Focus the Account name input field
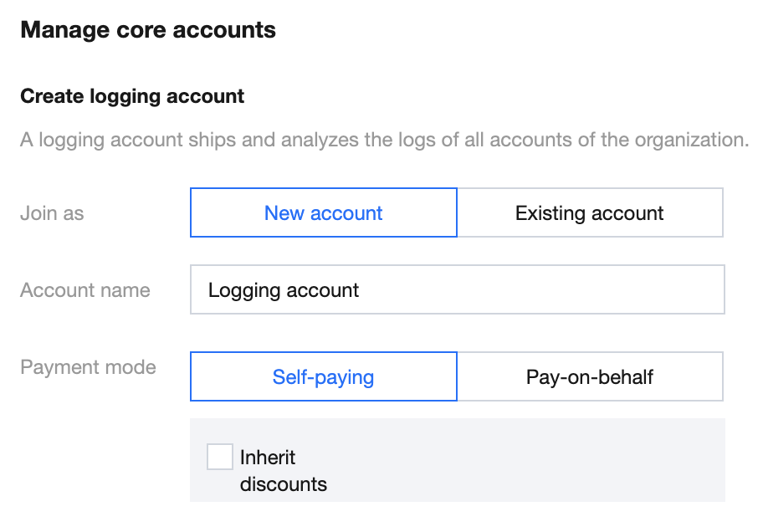The width and height of the screenshot is (763, 532). (457, 290)
